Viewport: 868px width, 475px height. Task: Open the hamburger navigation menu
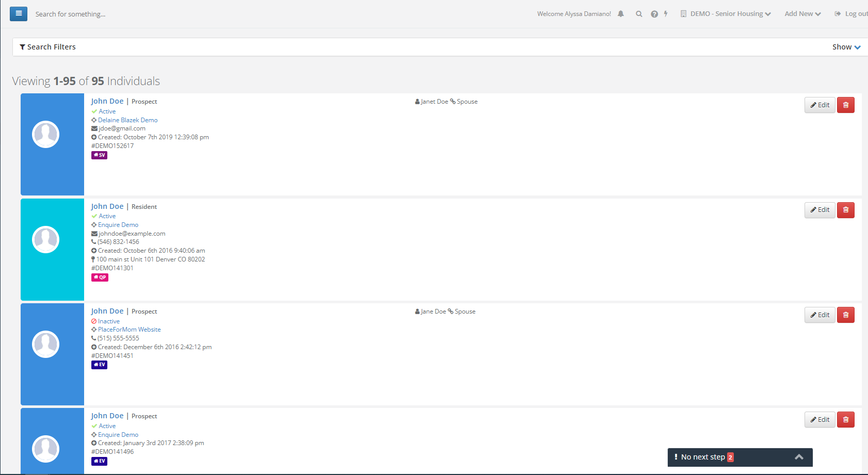tap(19, 13)
